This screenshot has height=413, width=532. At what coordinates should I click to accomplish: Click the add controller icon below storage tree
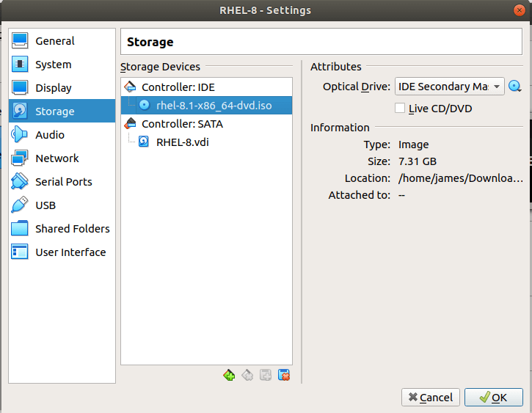tap(229, 375)
